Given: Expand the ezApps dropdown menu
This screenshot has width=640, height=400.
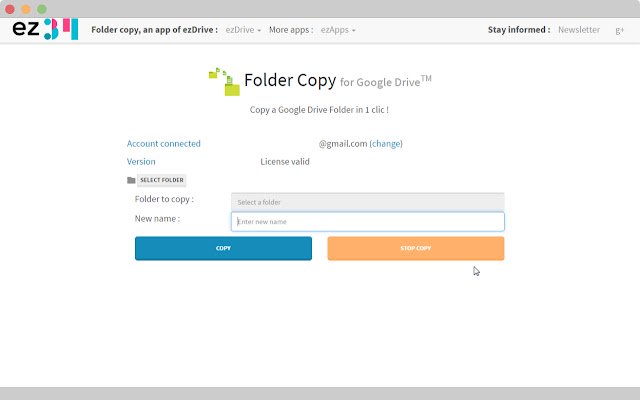Looking at the screenshot, I should coord(338,30).
